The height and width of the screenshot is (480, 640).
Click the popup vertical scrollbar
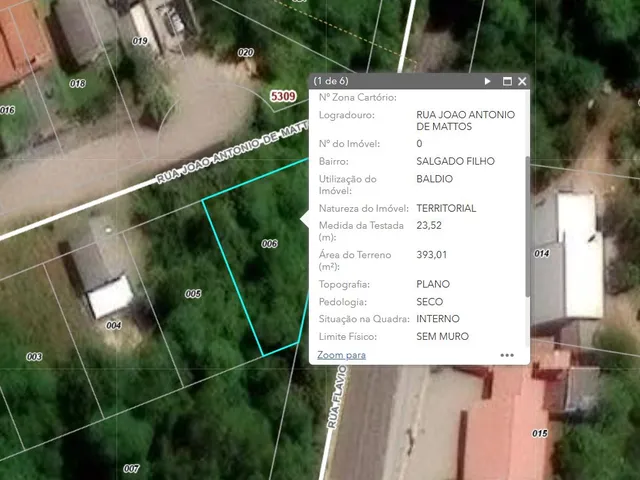pos(528,227)
